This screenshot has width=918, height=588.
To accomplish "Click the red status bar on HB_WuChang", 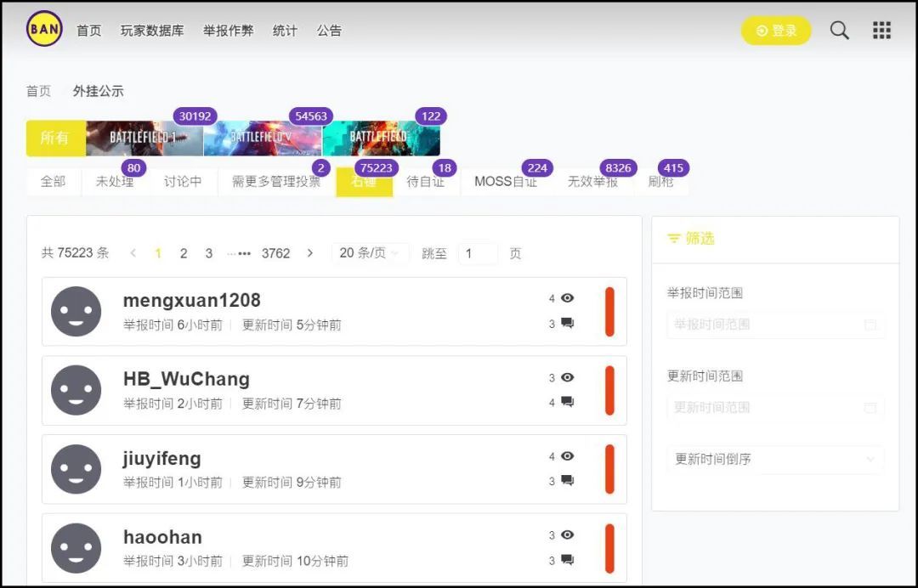I will (609, 390).
